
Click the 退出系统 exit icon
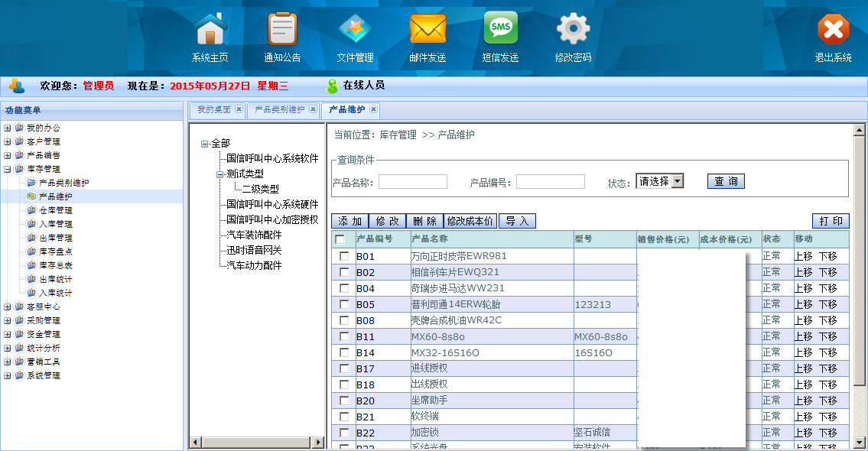(x=833, y=30)
